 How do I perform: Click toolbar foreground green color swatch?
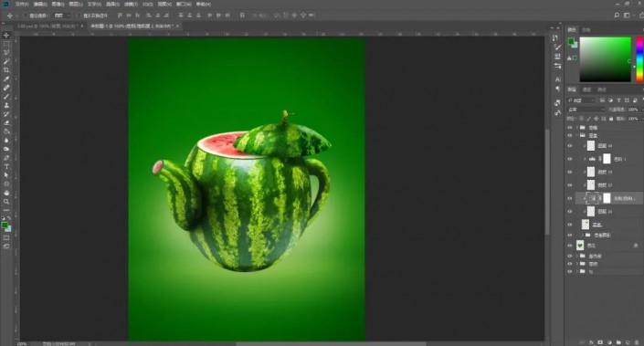(5, 225)
